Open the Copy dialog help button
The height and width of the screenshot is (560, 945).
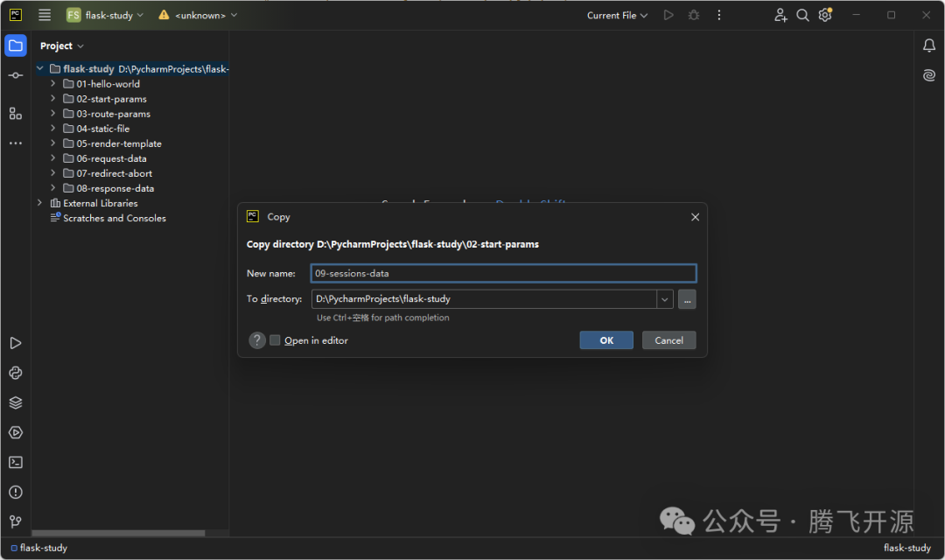click(x=257, y=340)
